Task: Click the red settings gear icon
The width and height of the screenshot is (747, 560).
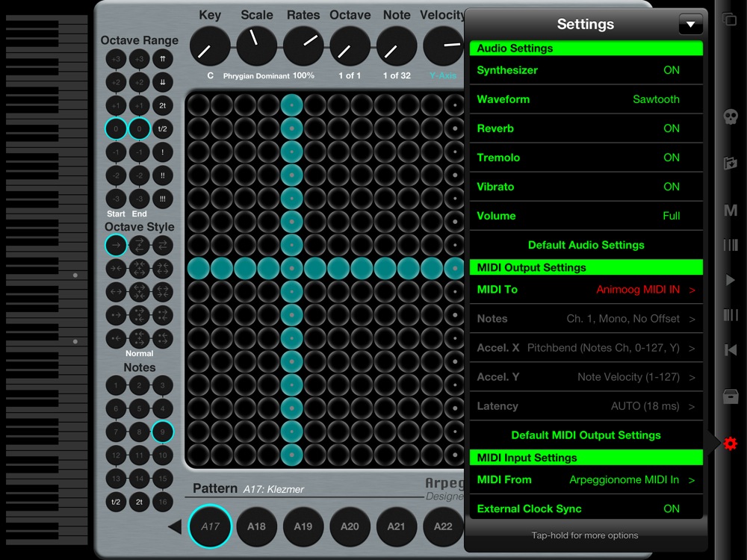Action: 731,444
